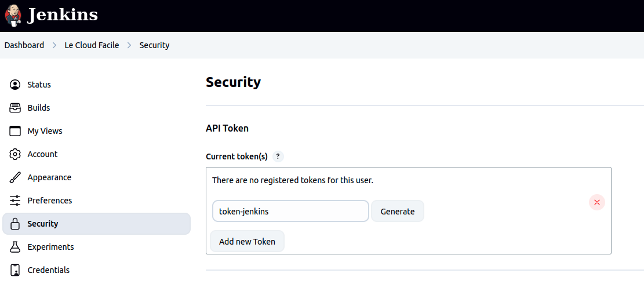Click the Account gear icon
This screenshot has width=644, height=284.
click(x=15, y=154)
